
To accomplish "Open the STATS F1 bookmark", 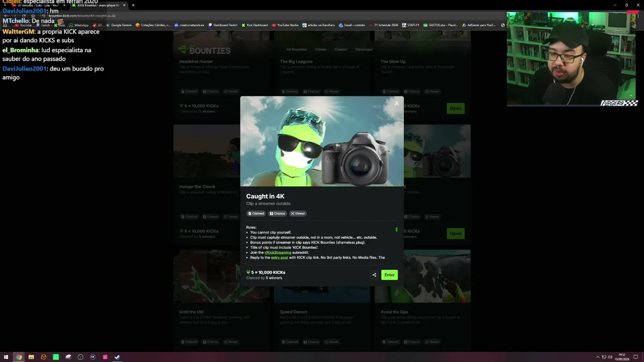I will point(411,25).
